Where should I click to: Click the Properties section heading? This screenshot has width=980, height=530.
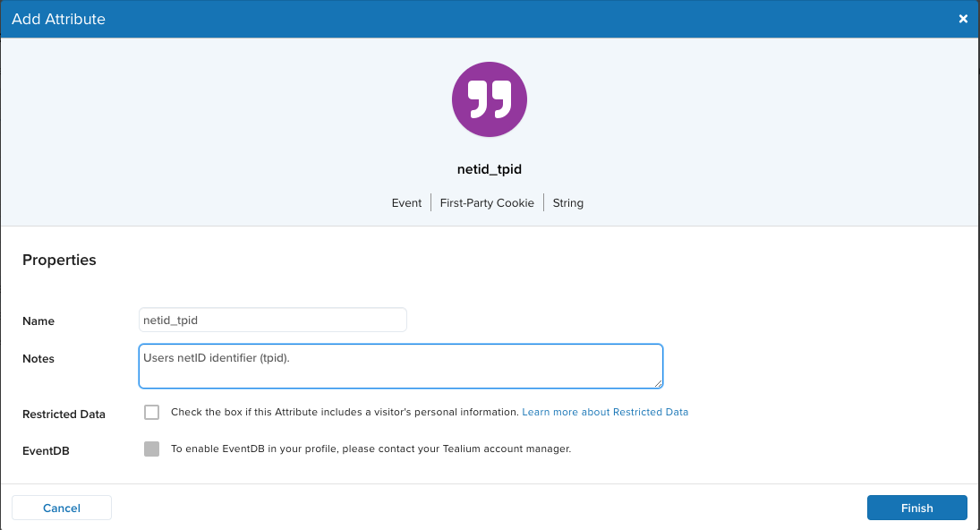point(59,261)
